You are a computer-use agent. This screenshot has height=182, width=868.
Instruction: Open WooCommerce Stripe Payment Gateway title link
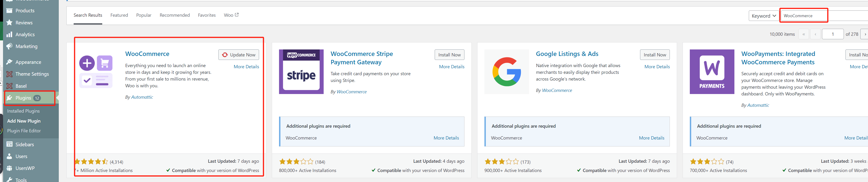[x=362, y=58]
